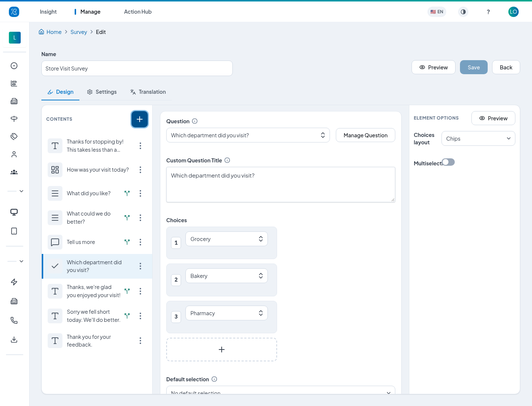Click the app logo icon
This screenshot has width=532, height=406.
(14, 12)
